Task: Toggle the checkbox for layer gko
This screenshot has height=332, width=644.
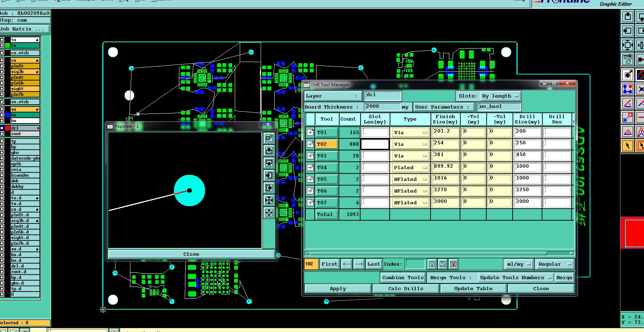Action: [2, 153]
